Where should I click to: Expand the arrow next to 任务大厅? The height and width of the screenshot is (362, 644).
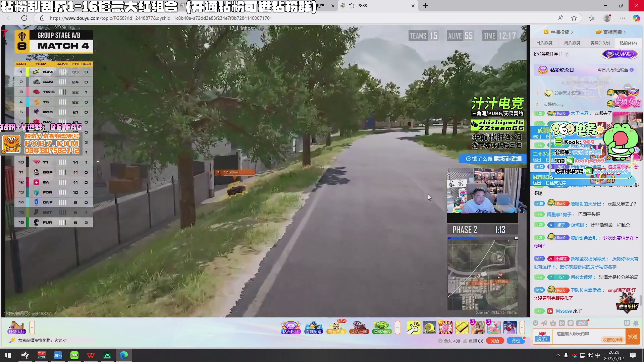tap(32, 327)
